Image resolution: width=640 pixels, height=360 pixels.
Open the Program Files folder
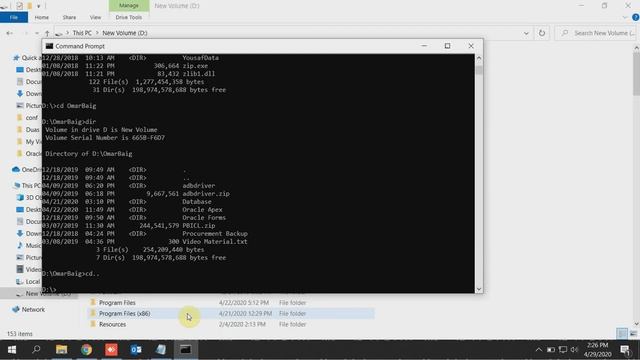(117, 303)
